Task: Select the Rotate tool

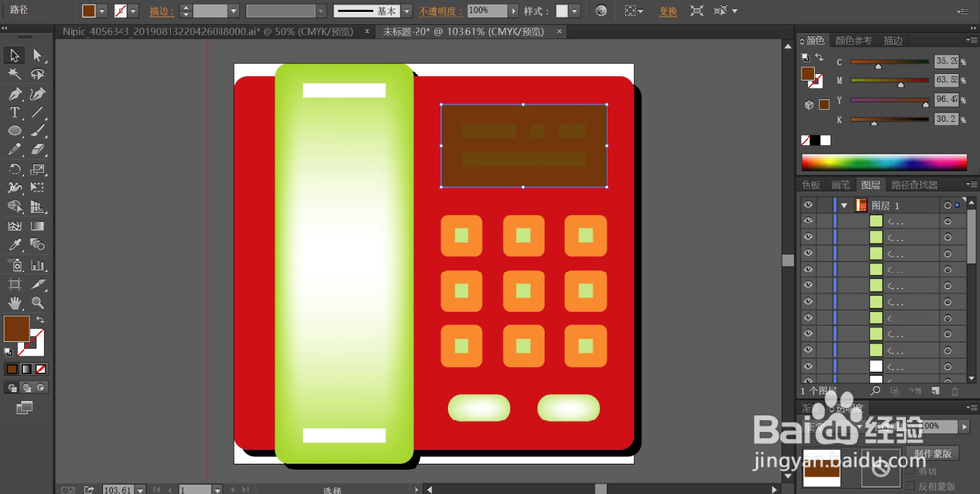Action: click(x=15, y=169)
